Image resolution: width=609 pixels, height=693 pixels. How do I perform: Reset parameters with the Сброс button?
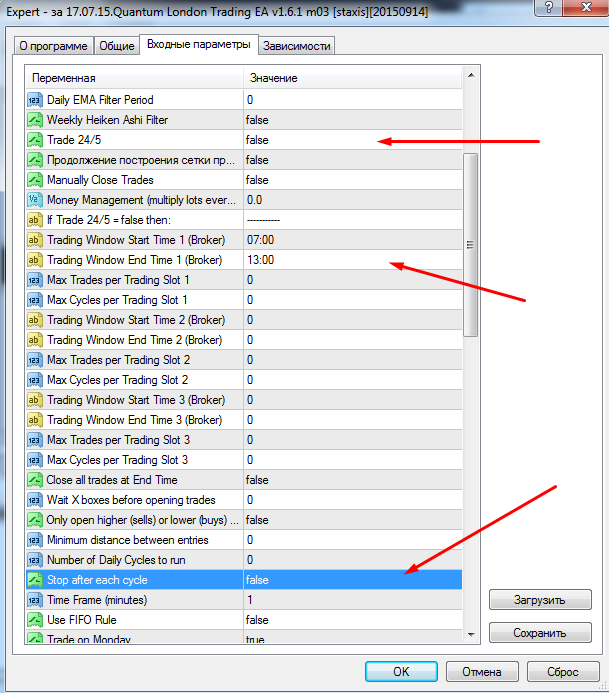[563, 672]
